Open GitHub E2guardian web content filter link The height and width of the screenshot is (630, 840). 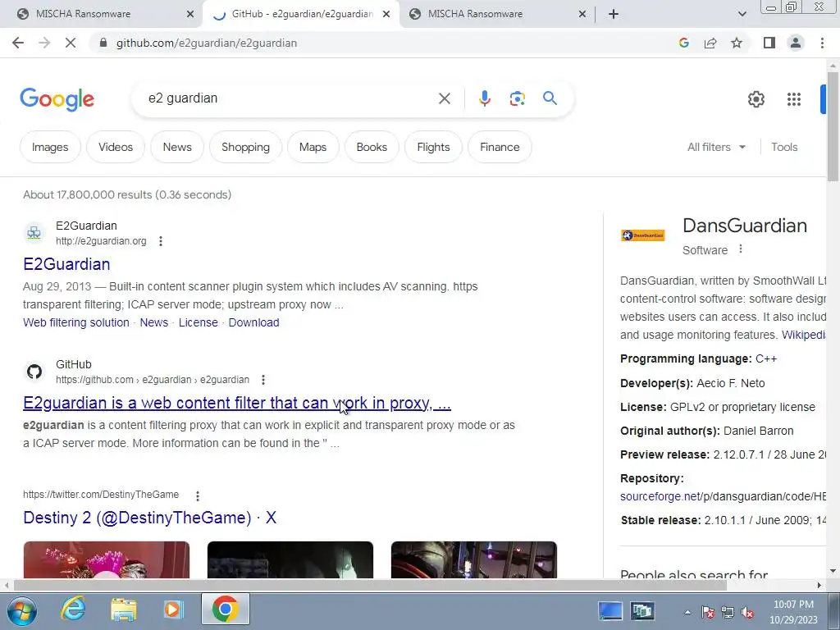pyautogui.click(x=237, y=403)
